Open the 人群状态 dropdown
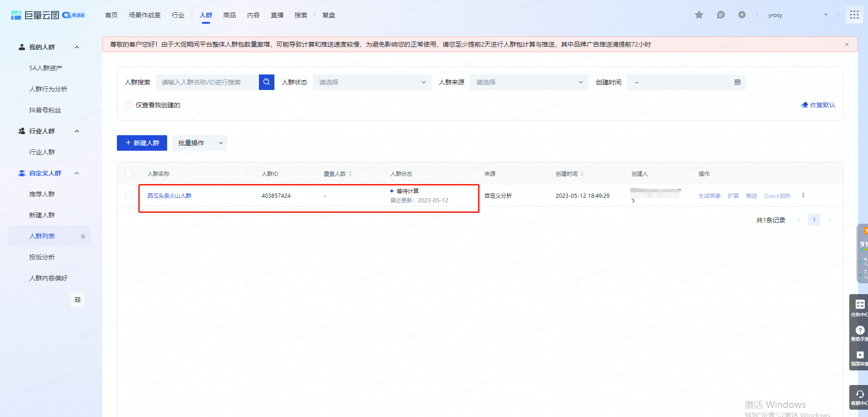Image resolution: width=868 pixels, height=417 pixels. click(372, 82)
